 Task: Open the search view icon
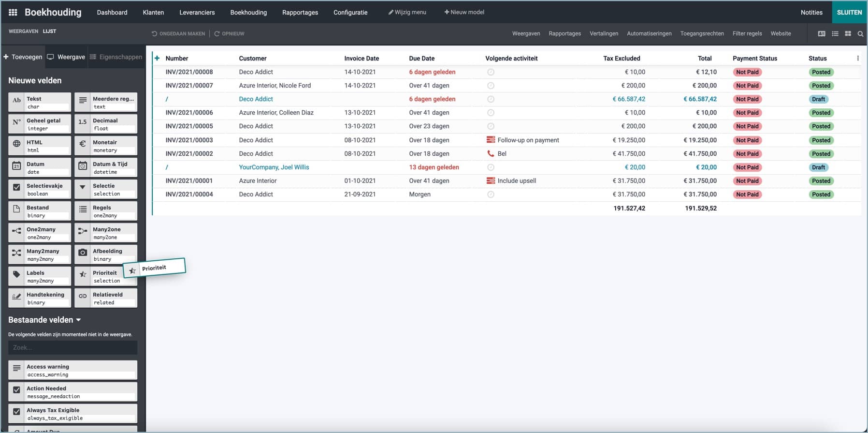860,33
